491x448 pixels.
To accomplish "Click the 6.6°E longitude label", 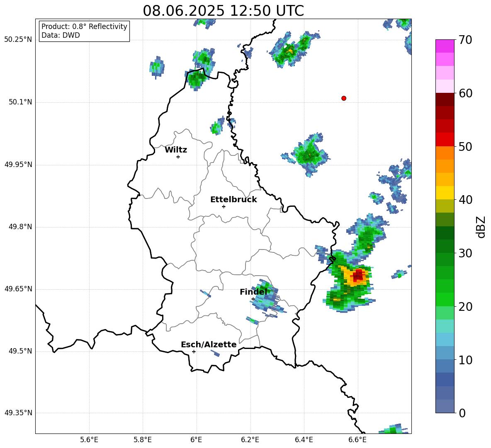I will point(357,440).
